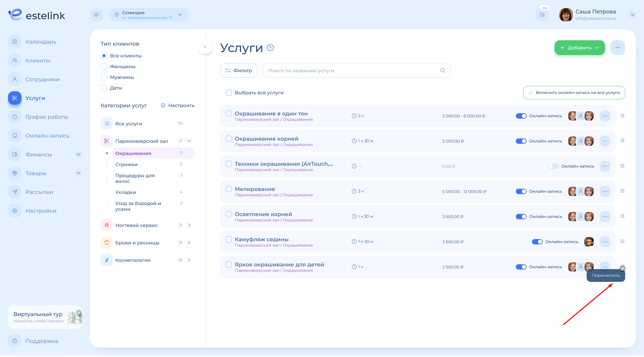Click the help question mark beside Услуги
This screenshot has width=644, height=357.
pos(270,48)
